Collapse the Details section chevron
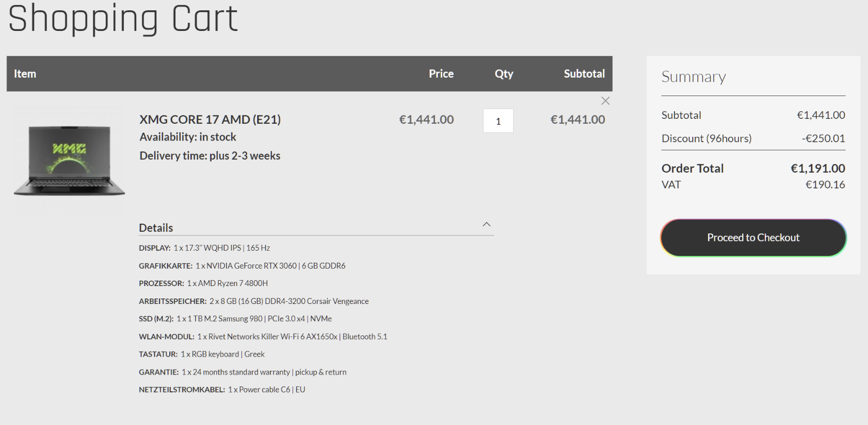Screen dimensions: 868x425 click(x=487, y=225)
